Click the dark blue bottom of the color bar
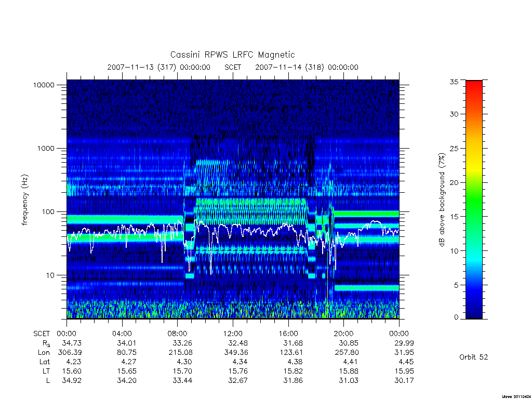The image size is (532, 399). [x=474, y=311]
